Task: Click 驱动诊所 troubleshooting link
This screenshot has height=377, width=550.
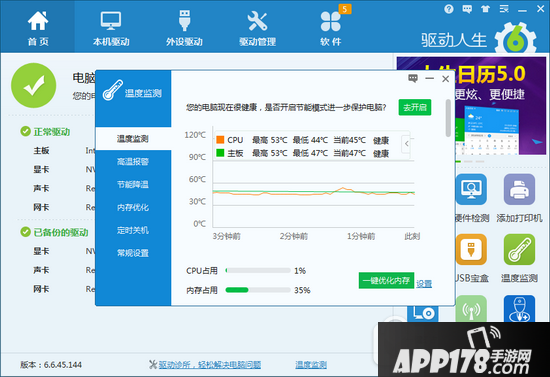Action: coord(210,365)
